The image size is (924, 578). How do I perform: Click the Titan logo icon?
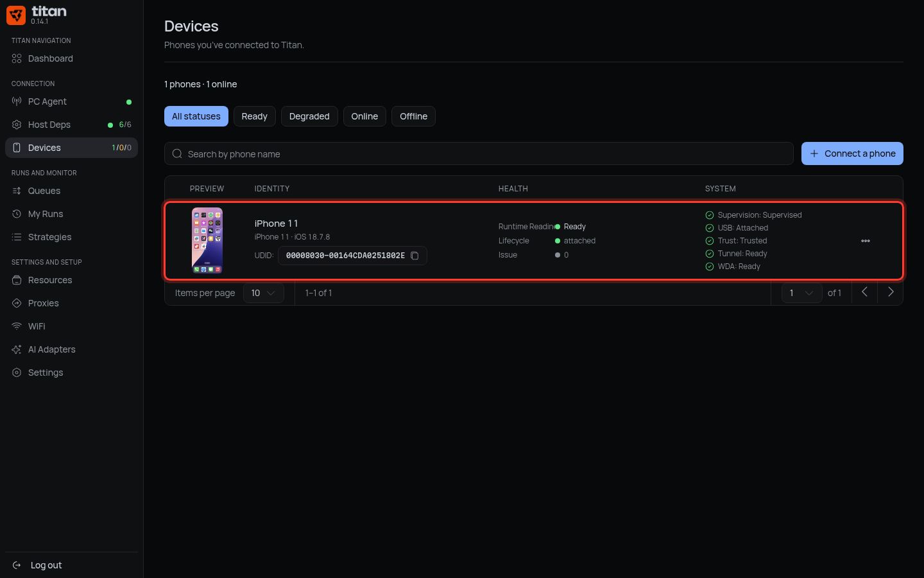coord(16,15)
